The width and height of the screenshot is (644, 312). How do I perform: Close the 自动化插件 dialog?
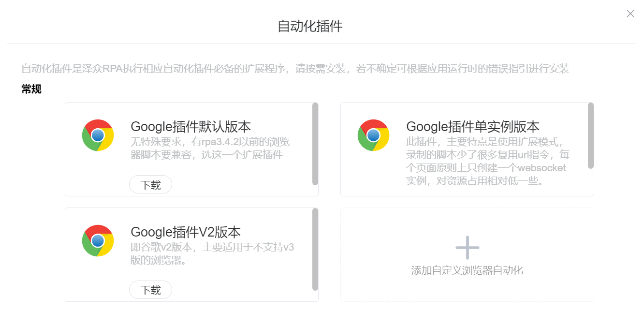[x=630, y=14]
